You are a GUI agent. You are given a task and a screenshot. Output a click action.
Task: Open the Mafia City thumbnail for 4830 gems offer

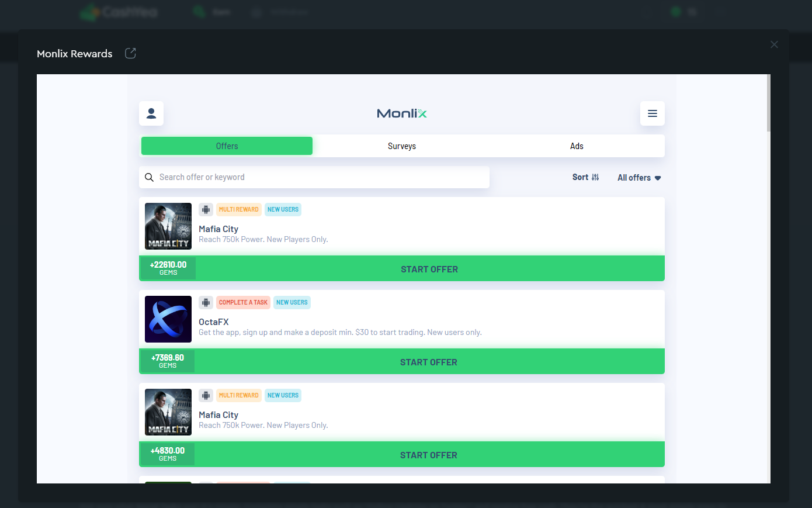(x=168, y=412)
